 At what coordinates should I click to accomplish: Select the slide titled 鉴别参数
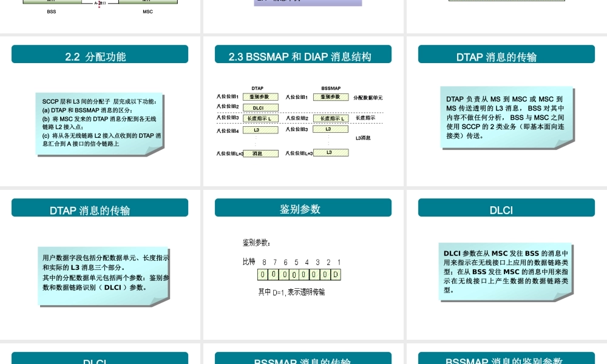point(303,265)
